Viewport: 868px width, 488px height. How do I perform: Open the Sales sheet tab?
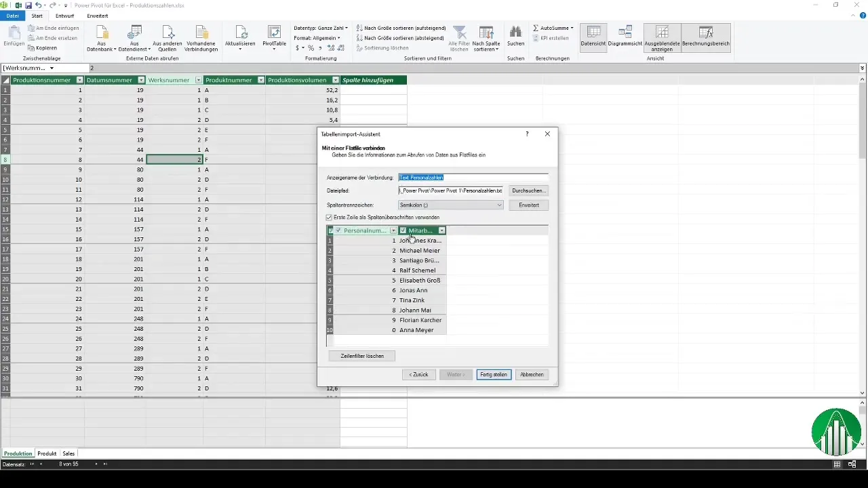(x=68, y=453)
